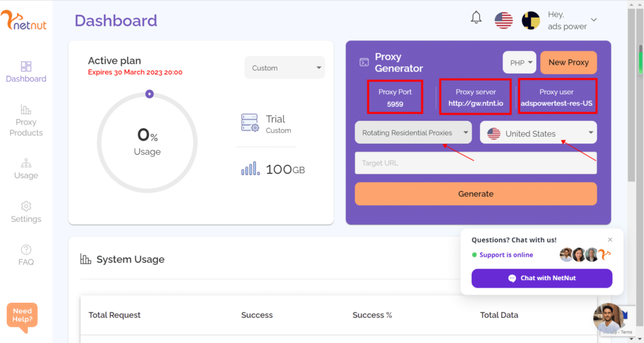Click the System Usage chart icon
The image size is (644, 343).
pos(86,259)
